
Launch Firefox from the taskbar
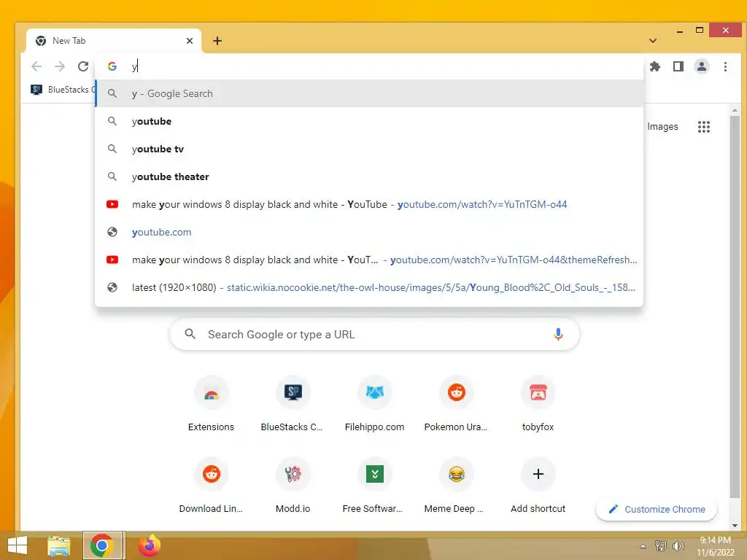[x=149, y=545]
